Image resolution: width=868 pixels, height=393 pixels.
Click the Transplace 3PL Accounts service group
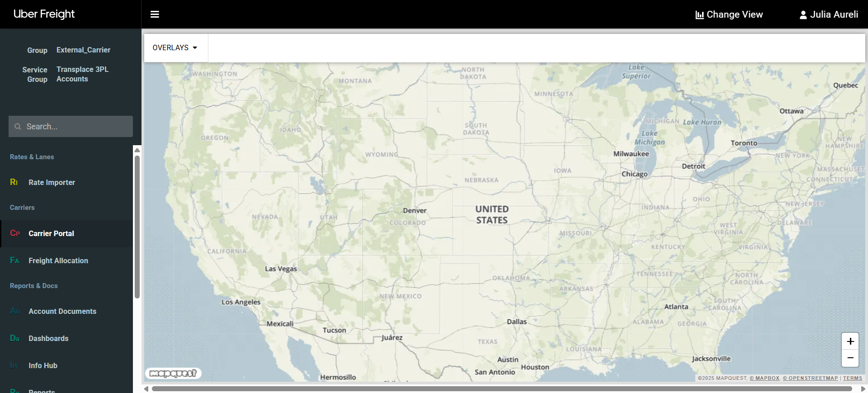tap(82, 74)
